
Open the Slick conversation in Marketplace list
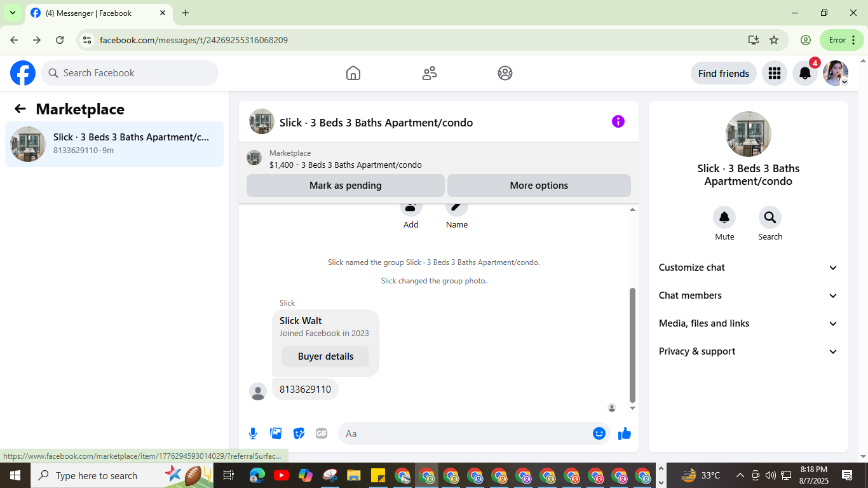114,144
